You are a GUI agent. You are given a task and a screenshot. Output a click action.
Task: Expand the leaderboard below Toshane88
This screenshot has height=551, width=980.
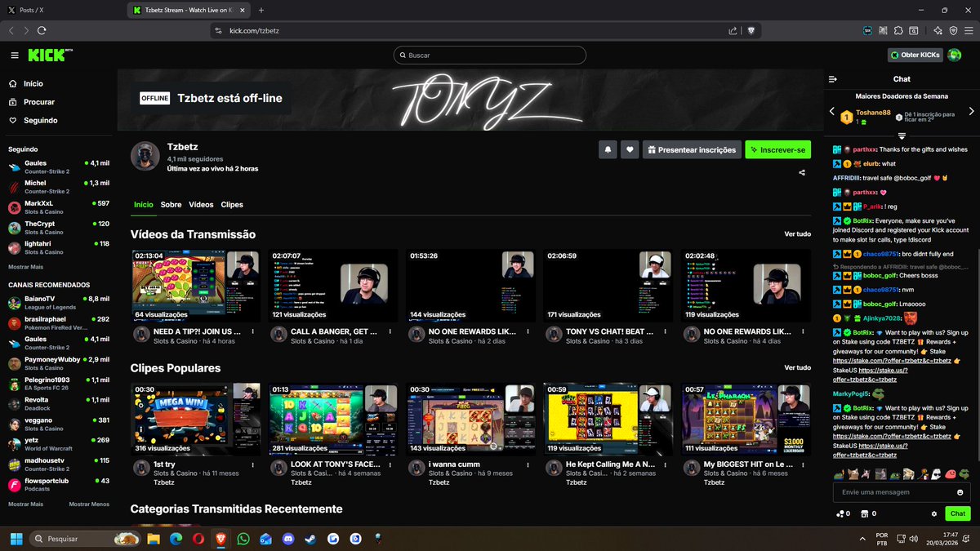pos(902,136)
